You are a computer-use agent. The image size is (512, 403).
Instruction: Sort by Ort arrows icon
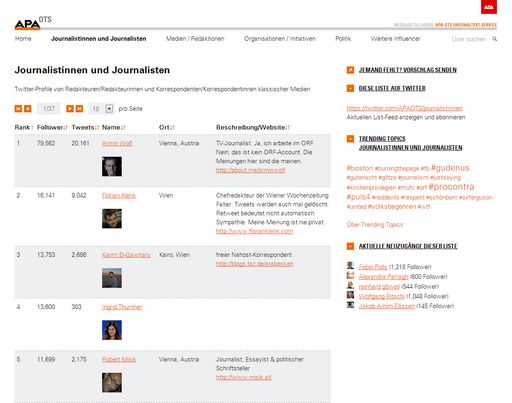[x=172, y=128]
